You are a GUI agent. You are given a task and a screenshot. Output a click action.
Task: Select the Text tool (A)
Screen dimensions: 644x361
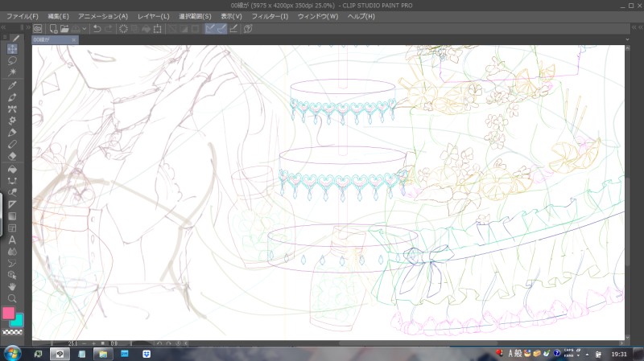[12, 240]
